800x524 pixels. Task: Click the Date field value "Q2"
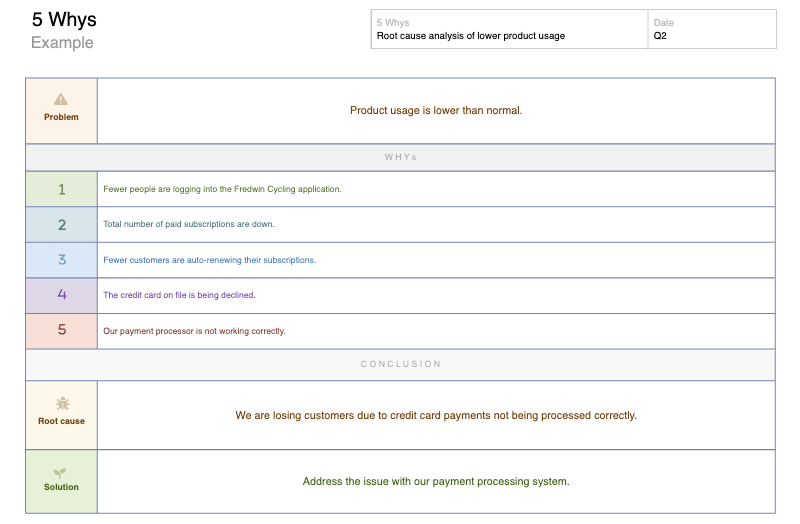660,36
